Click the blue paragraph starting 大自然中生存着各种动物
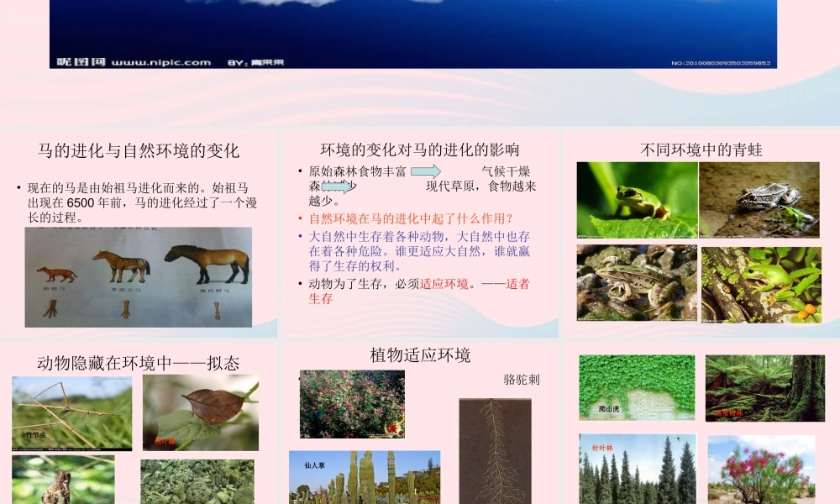The height and width of the screenshot is (504, 840). coord(419,250)
